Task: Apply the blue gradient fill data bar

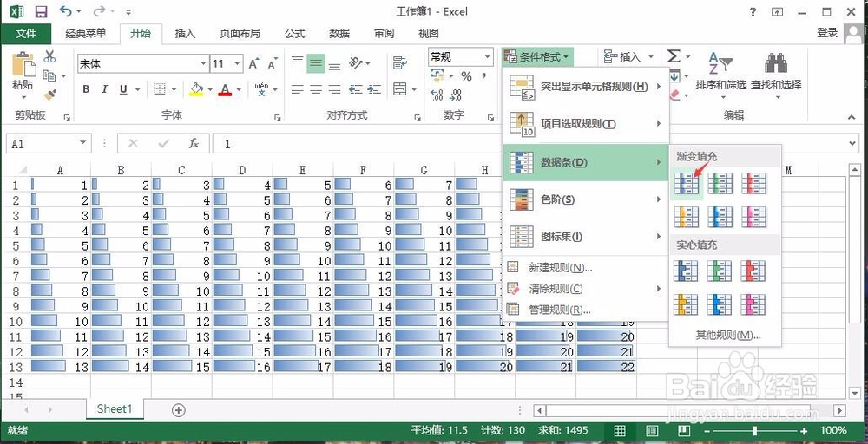Action: click(x=687, y=183)
